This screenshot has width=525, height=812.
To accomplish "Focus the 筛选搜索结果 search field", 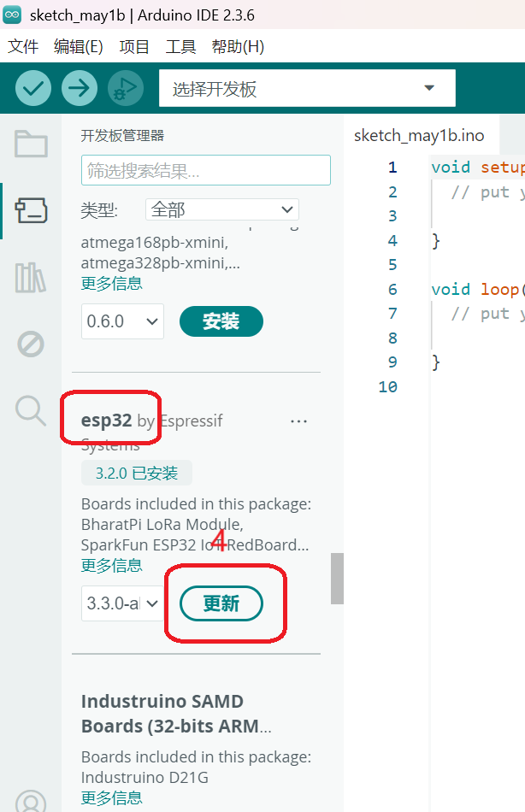I will [206, 170].
